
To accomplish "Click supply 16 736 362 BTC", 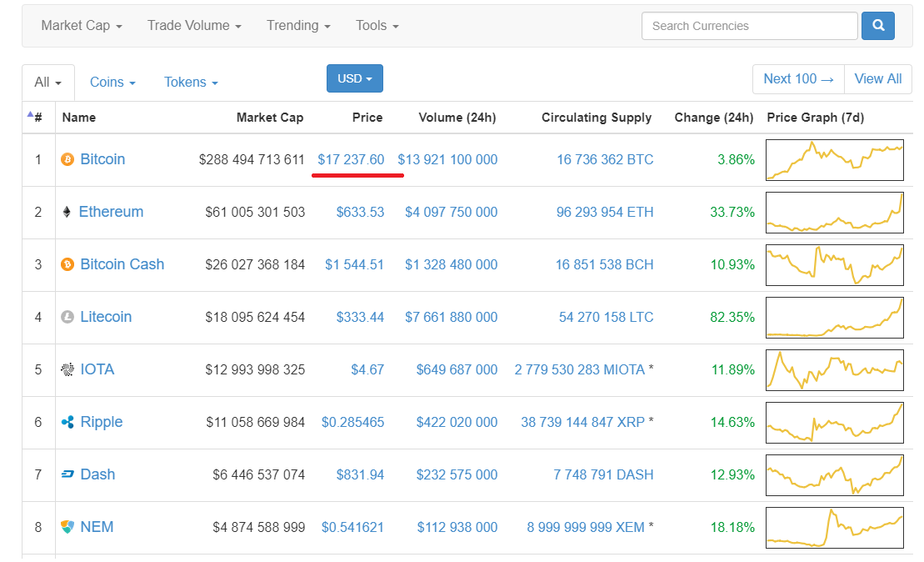I will [605, 160].
